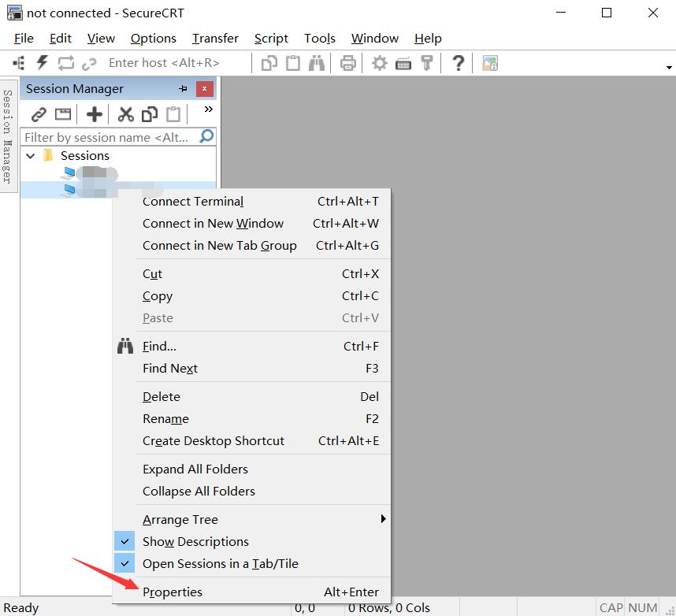Open the Transfer menu
The height and width of the screenshot is (616, 676).
click(215, 39)
